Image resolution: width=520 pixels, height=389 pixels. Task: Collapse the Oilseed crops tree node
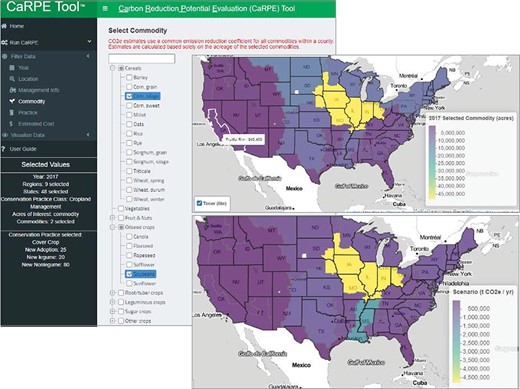pos(112,227)
